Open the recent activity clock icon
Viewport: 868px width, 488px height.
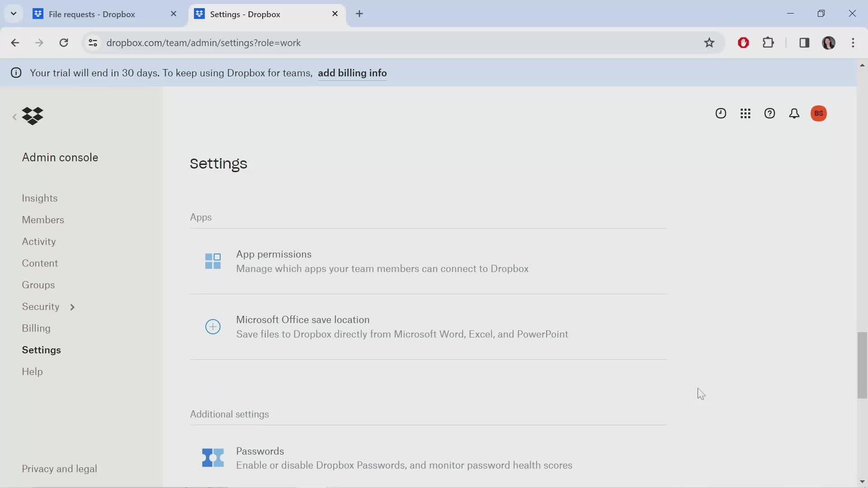tap(721, 113)
